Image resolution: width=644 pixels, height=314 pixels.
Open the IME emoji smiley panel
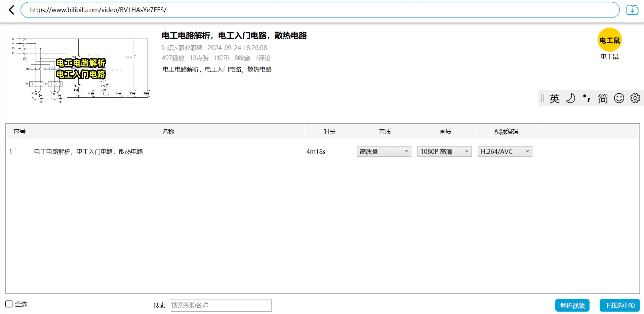(x=619, y=98)
